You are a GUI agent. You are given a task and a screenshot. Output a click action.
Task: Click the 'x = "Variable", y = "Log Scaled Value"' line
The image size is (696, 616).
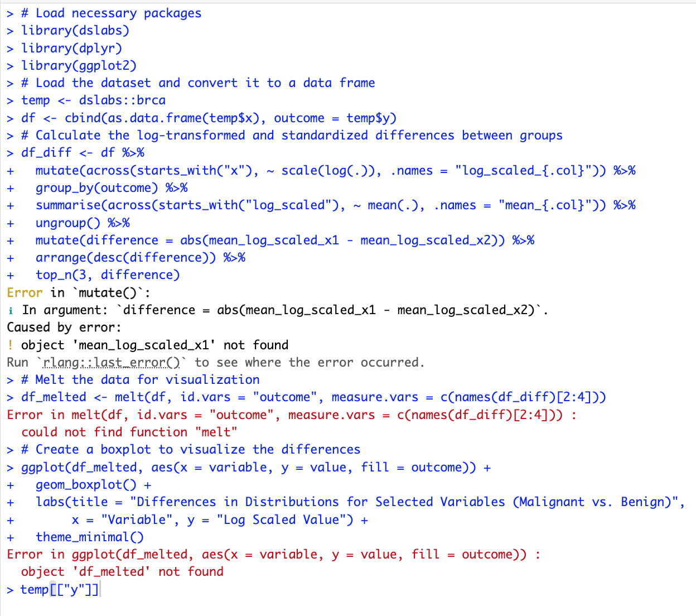pyautogui.click(x=220, y=519)
